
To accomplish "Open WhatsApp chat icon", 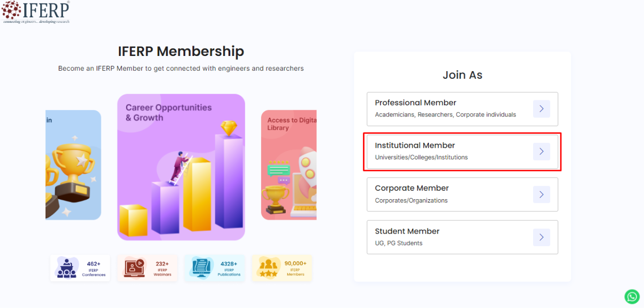I will (x=632, y=296).
